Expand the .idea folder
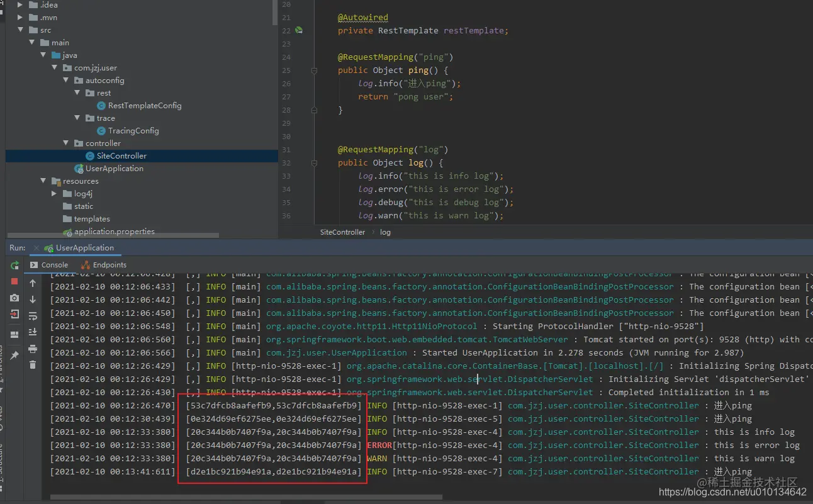The image size is (813, 504). click(x=21, y=5)
